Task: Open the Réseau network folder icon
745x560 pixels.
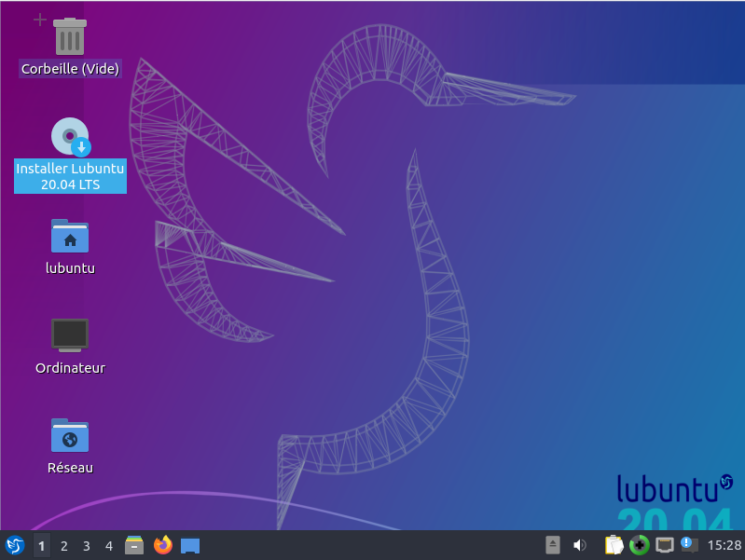Action: click(70, 435)
